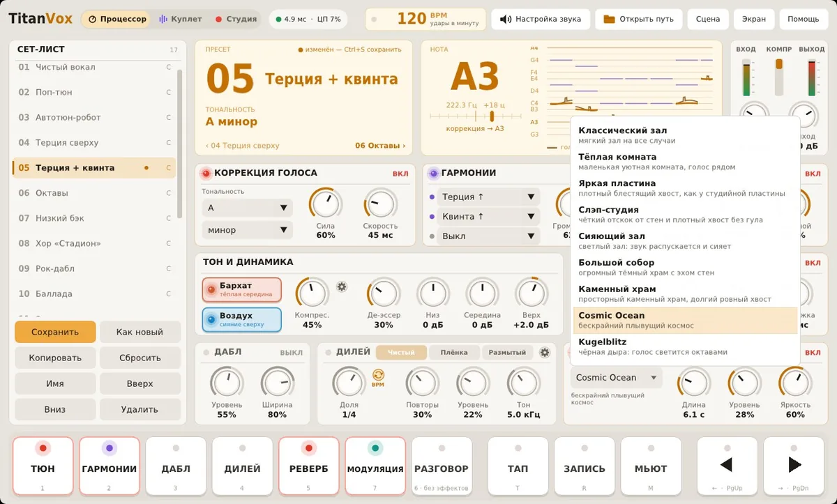837x504 pixels.
Task: Open the compressor settings gear icon
Action: click(x=342, y=287)
